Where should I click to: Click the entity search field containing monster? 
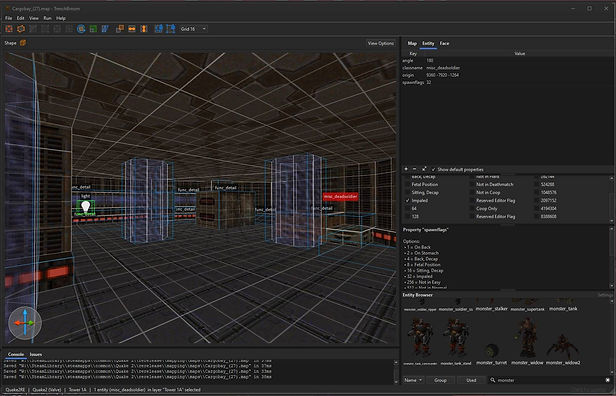[x=550, y=380]
